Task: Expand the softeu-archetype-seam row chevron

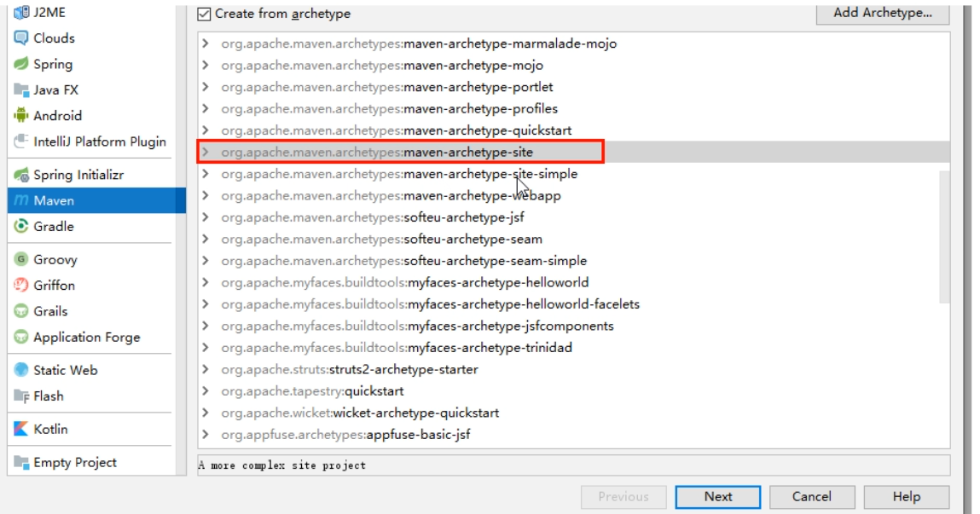Action: (205, 240)
